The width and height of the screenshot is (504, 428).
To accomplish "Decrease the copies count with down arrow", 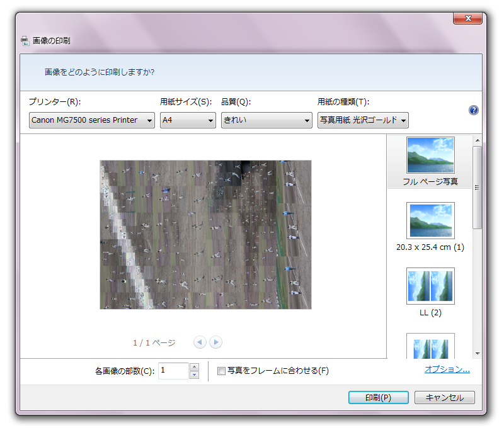I will click(194, 375).
